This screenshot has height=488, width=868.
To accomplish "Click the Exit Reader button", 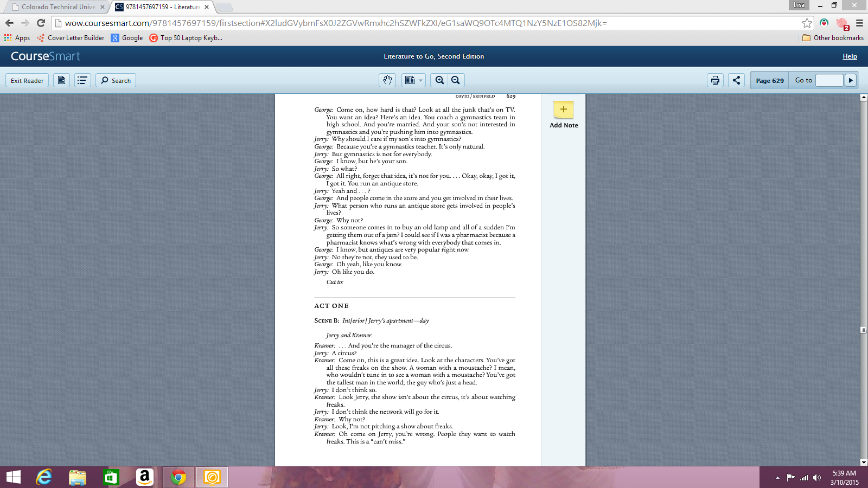I will coord(27,80).
